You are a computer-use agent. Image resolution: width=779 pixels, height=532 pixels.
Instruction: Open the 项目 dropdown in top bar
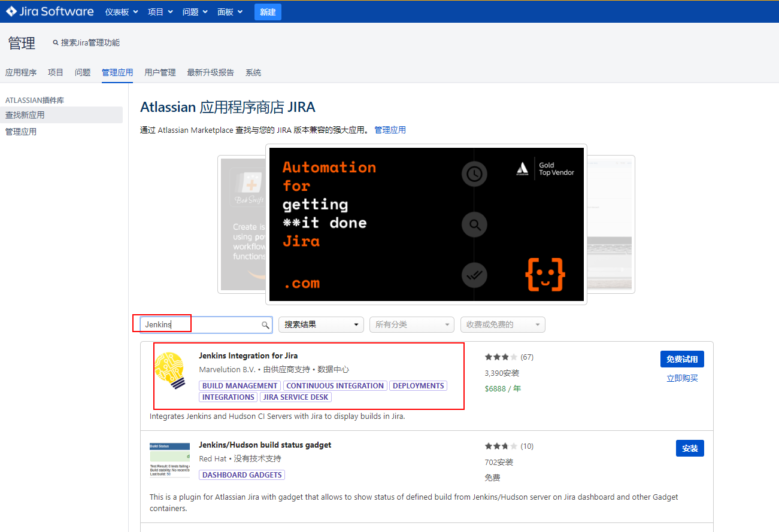tap(160, 12)
